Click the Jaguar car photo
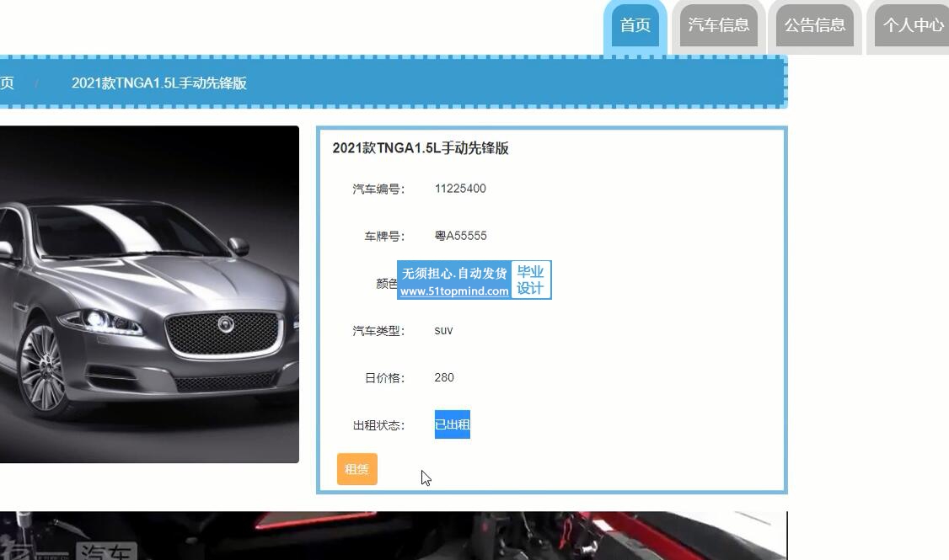Screen dimensions: 949x560 [149, 295]
